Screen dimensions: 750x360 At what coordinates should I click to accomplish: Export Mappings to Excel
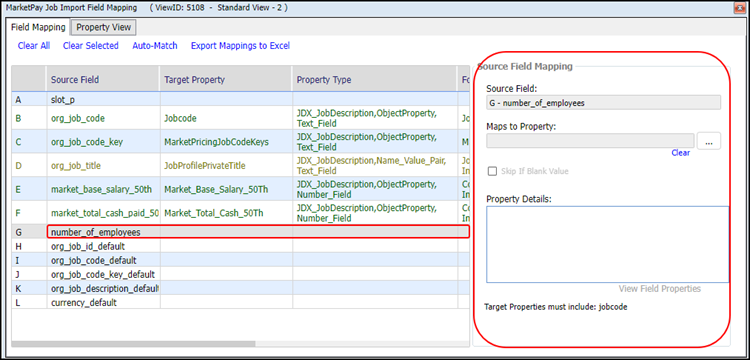point(240,46)
